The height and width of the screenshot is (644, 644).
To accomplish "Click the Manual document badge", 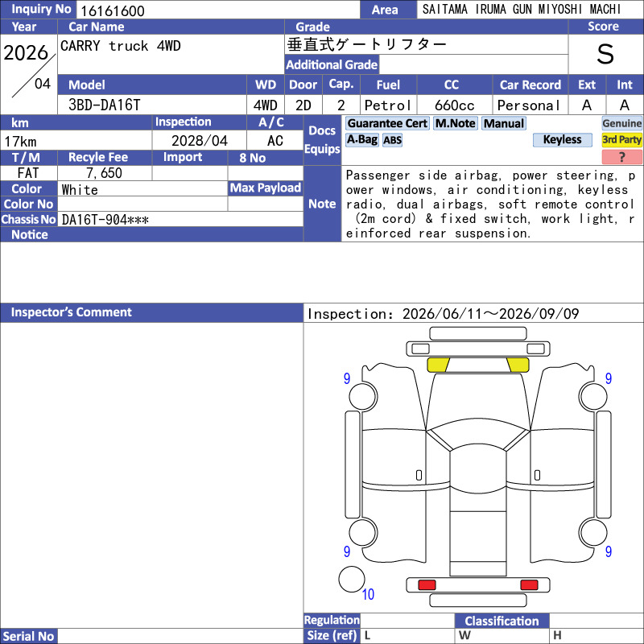I will coord(504,123).
